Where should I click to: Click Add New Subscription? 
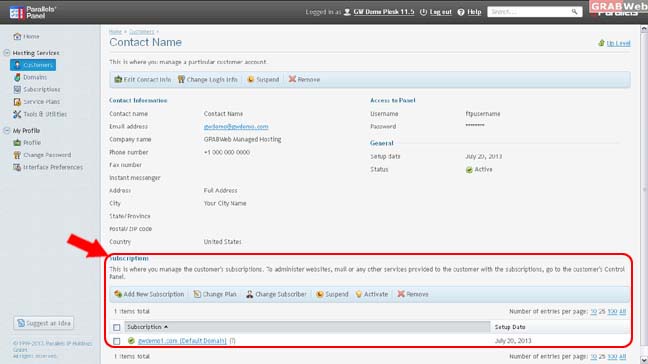[149, 294]
